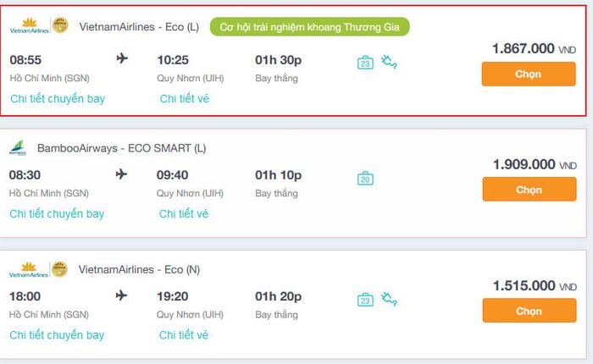Image resolution: width=593 pixels, height=364 pixels.
Task: Click the power plug icon on 08:55 flight
Action: (x=389, y=62)
